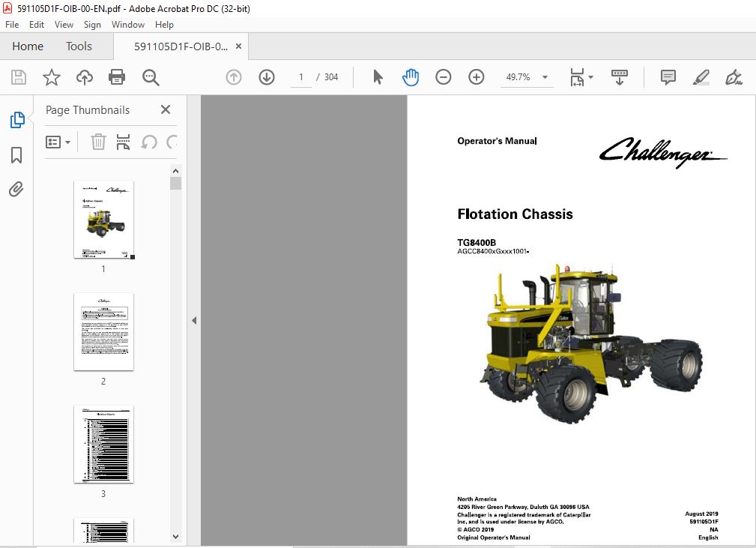Select the 591105D1F-OIB document tab
This screenshot has height=548, width=756.
pos(181,46)
